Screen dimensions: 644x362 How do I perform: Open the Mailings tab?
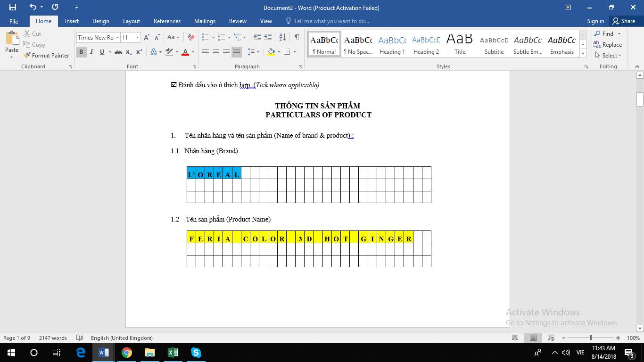point(205,21)
